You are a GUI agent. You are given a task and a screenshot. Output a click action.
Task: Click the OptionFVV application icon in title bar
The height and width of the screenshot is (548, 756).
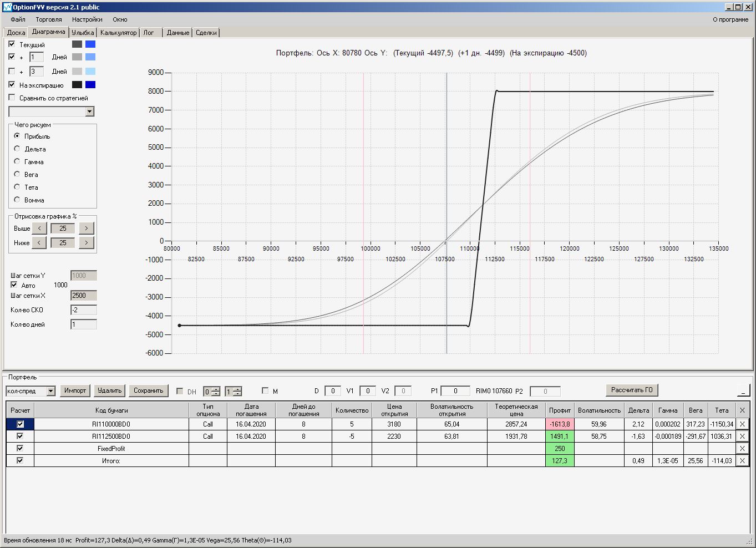(7, 7)
